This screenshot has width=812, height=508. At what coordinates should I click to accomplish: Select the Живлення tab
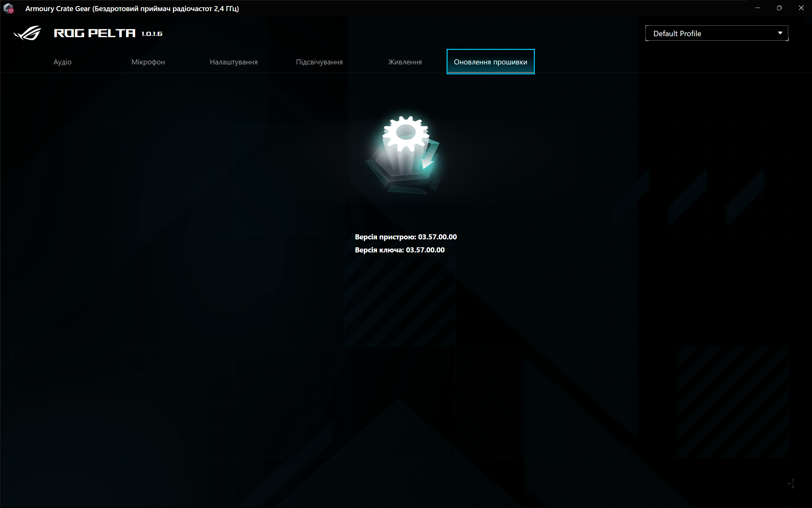[x=405, y=62]
